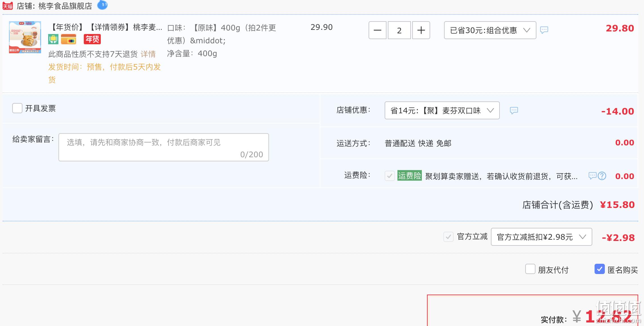Click the 给卖家留言 message text box
644x326 pixels.
coord(164,147)
